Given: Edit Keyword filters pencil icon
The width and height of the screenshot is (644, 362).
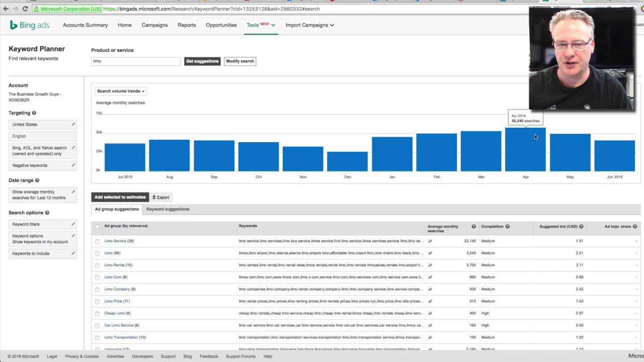Looking at the screenshot, I should [73, 224].
